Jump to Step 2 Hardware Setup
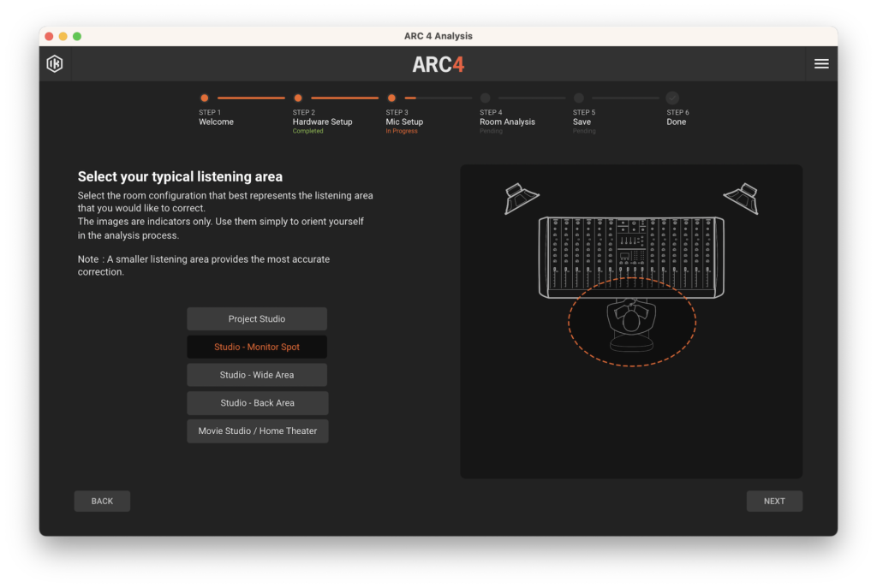Screen dimensions: 877x588 tap(298, 98)
